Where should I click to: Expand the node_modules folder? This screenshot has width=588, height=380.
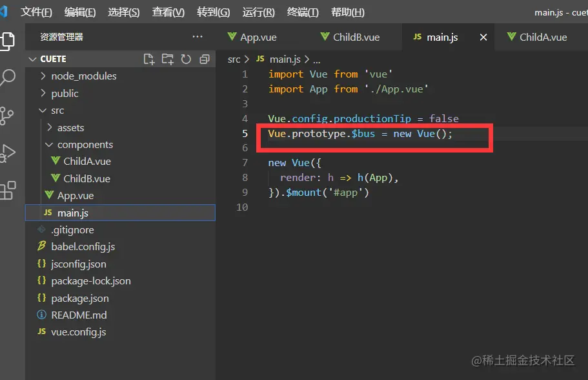[43, 76]
